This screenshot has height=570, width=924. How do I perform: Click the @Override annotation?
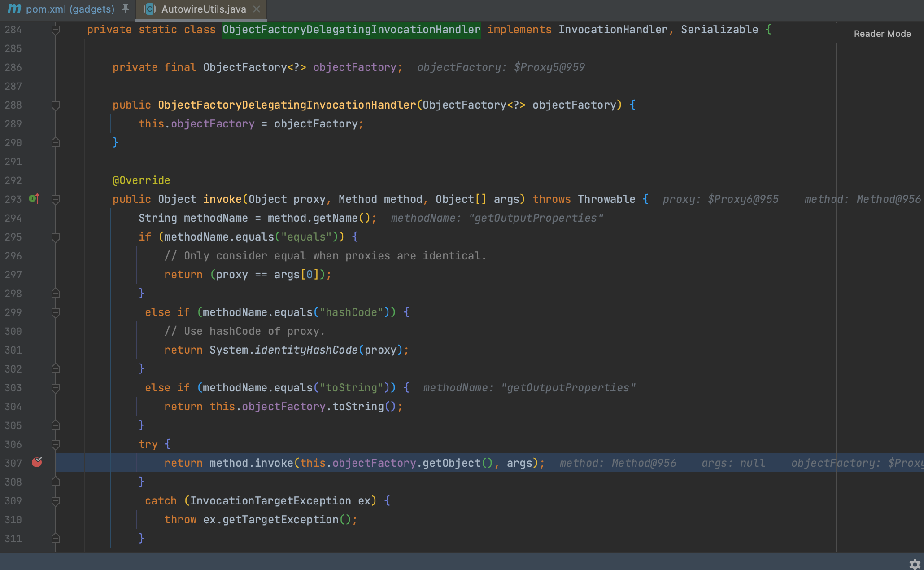(x=141, y=180)
